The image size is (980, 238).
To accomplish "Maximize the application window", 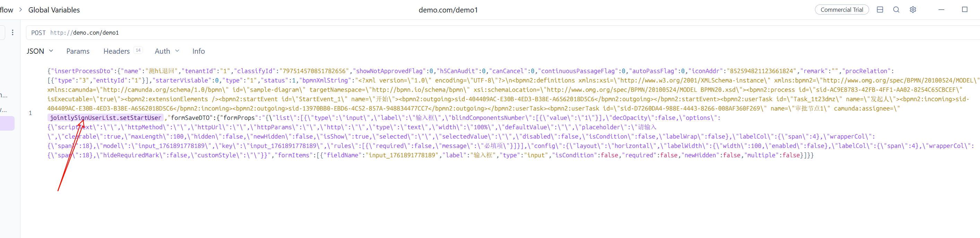I will point(964,10).
